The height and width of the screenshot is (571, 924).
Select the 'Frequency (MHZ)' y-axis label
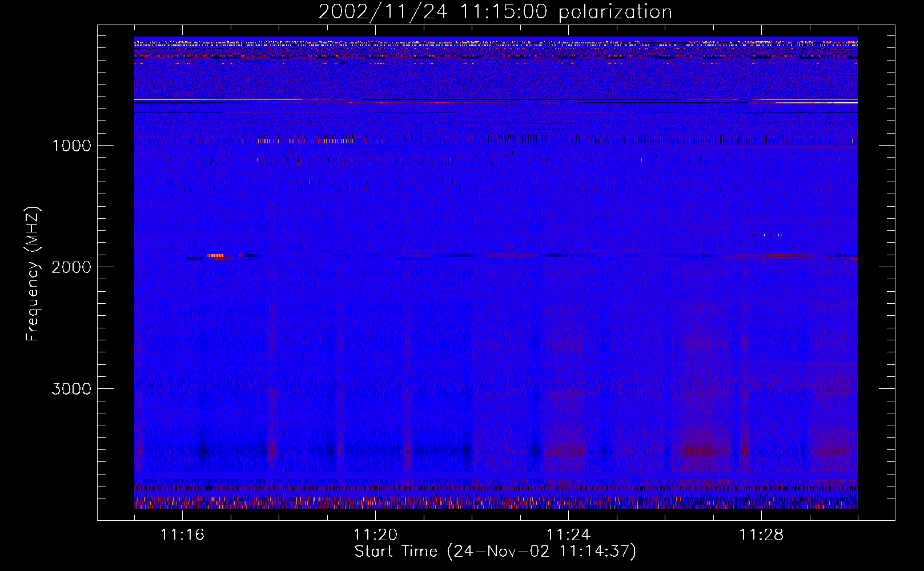tap(33, 274)
